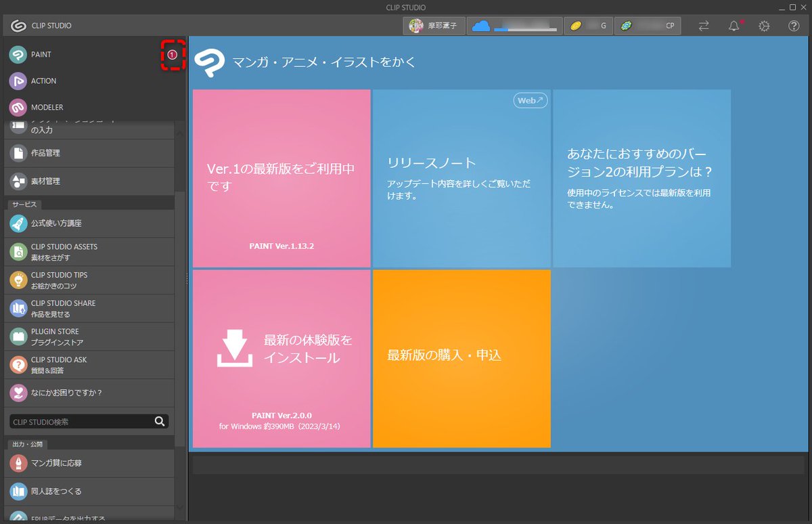Click the Web external link badge
This screenshot has width=812, height=524.
click(531, 100)
